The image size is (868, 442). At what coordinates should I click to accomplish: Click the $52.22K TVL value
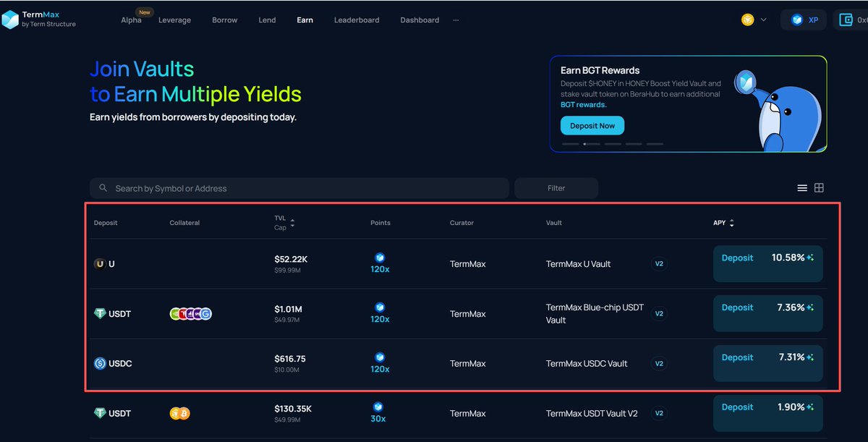(x=291, y=259)
